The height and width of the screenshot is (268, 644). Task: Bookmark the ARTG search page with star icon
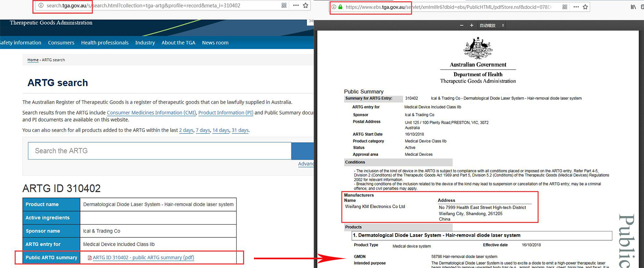[x=305, y=6]
